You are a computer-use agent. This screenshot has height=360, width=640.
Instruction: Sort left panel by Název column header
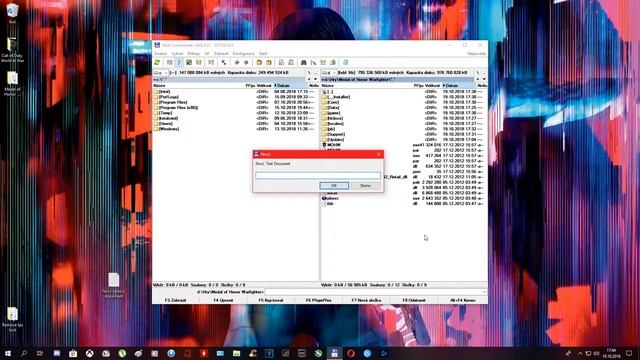click(x=199, y=86)
